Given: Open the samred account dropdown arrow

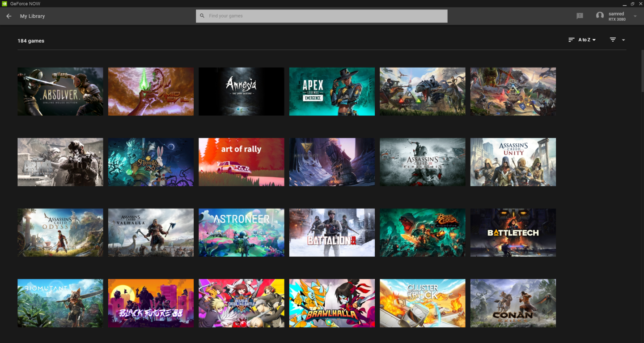Looking at the screenshot, I should tap(635, 17).
